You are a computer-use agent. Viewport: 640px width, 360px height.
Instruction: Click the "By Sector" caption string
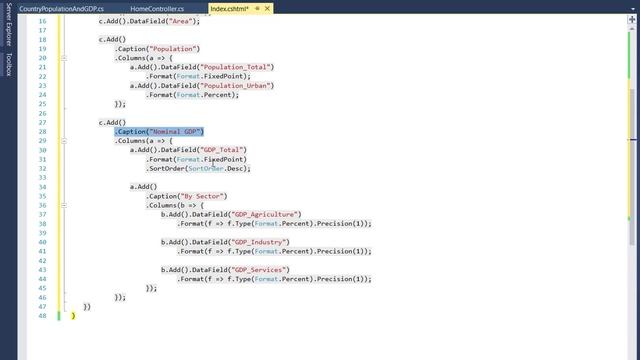pos(202,196)
